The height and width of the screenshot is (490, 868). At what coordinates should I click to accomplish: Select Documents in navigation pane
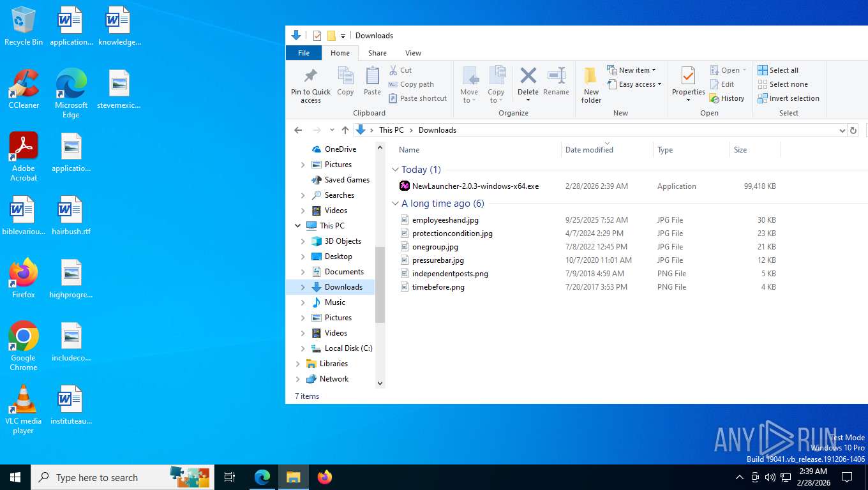[x=344, y=272]
